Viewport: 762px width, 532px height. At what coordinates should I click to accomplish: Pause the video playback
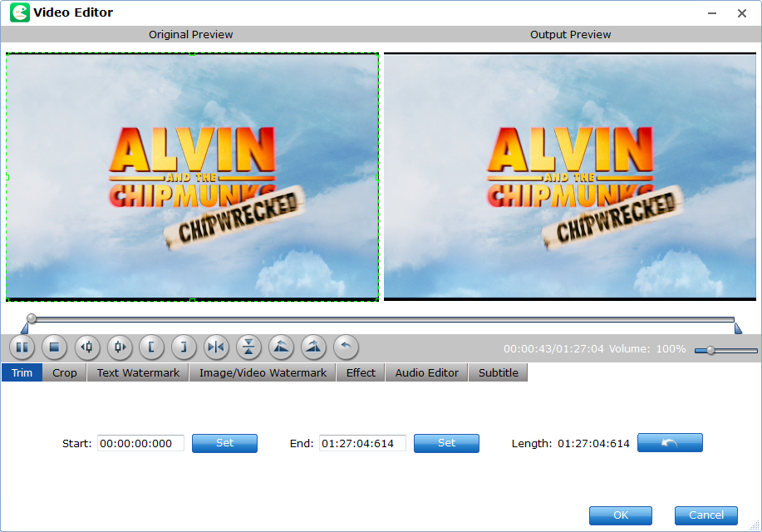[22, 347]
